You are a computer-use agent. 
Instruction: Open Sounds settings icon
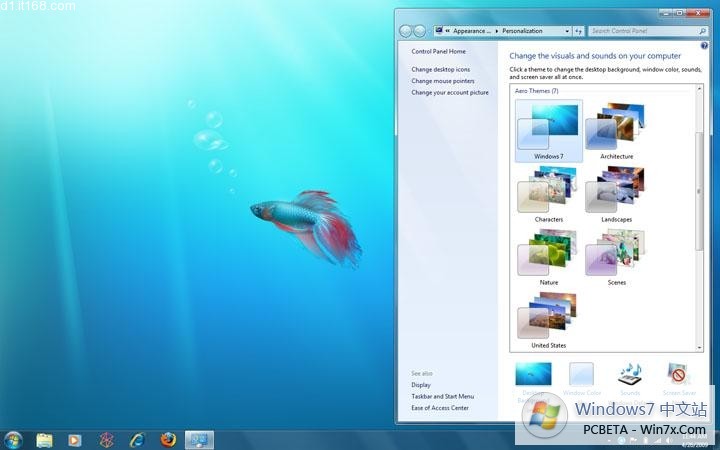(x=630, y=375)
